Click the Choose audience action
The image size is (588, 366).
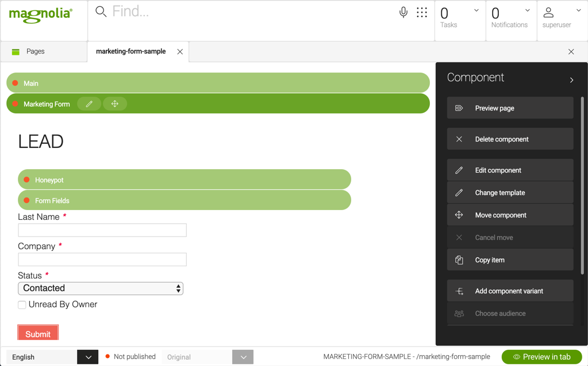coord(510,314)
